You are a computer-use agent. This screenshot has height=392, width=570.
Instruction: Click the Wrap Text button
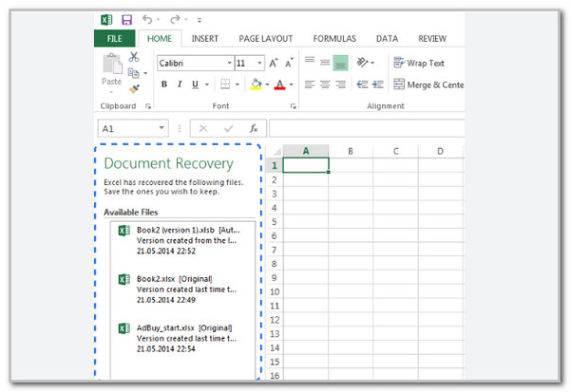(419, 63)
